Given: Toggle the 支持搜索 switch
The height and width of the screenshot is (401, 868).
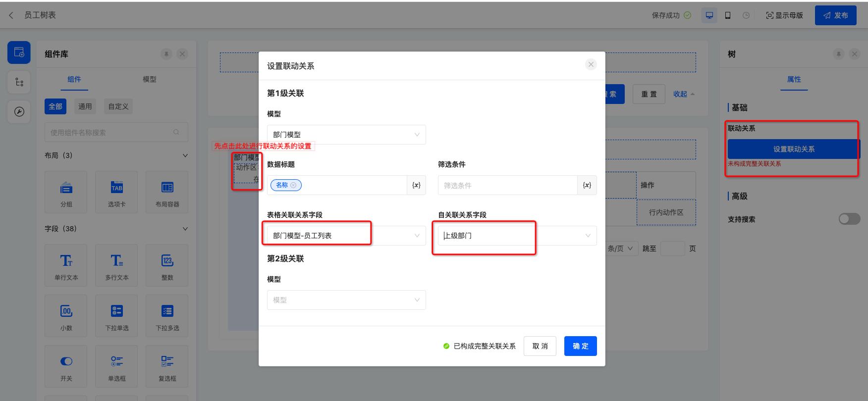Looking at the screenshot, I should pyautogui.click(x=849, y=219).
